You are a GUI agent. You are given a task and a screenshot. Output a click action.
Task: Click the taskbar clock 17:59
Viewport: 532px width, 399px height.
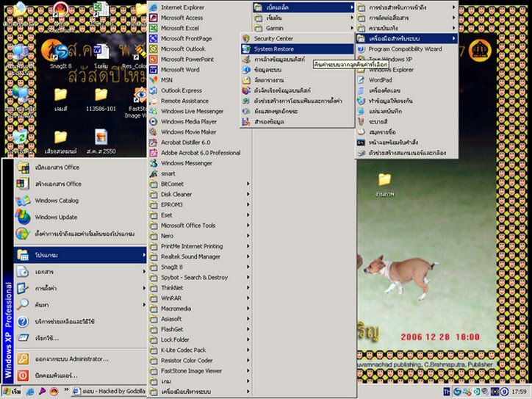click(519, 392)
